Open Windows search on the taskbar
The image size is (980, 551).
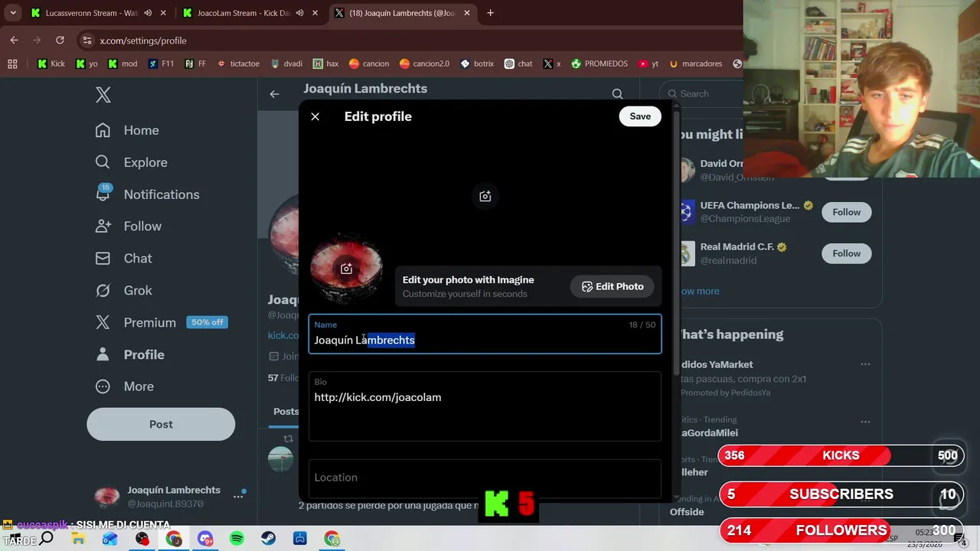click(46, 539)
